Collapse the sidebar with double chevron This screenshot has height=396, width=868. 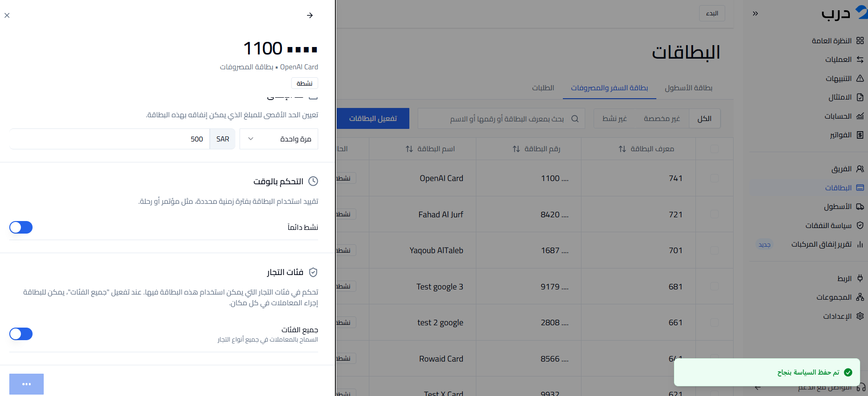click(755, 13)
